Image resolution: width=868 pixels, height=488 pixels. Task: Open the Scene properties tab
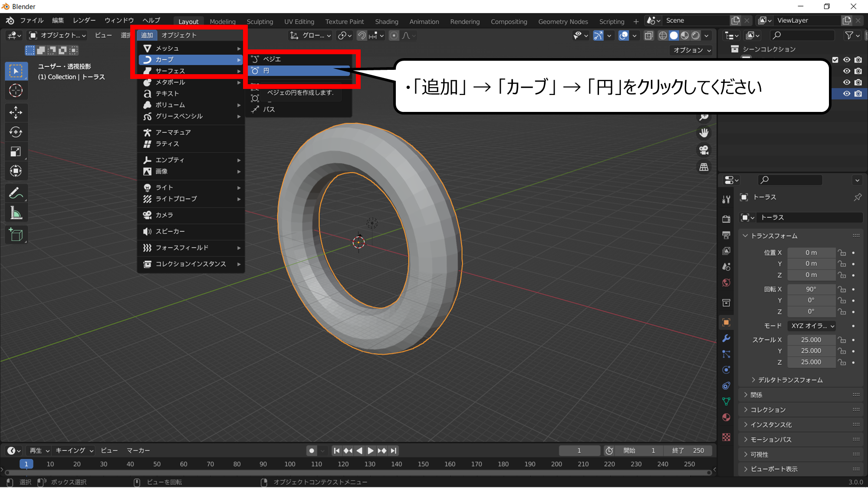tap(726, 267)
